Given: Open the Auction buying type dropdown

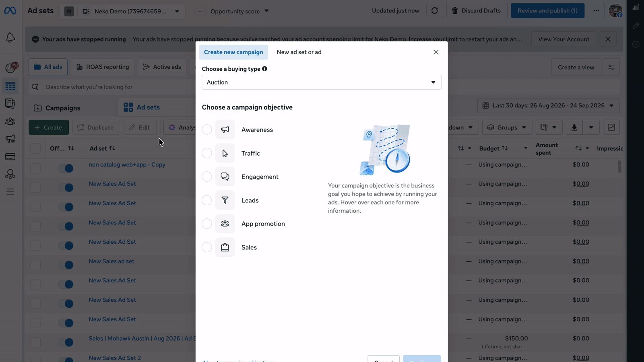Looking at the screenshot, I should [x=322, y=82].
